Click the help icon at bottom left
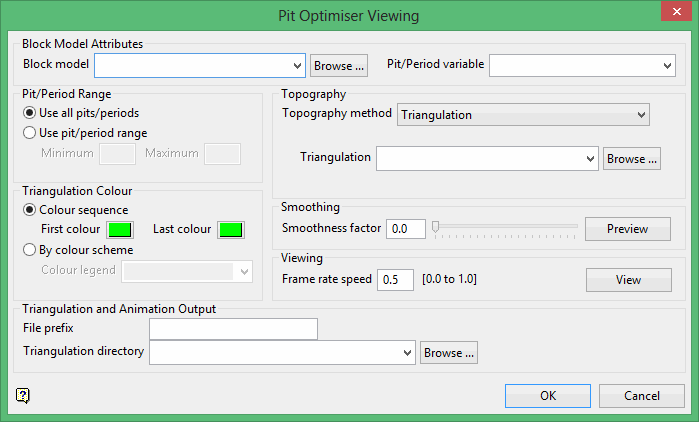Screen dimensions: 699x422 pyautogui.click(x=23, y=395)
